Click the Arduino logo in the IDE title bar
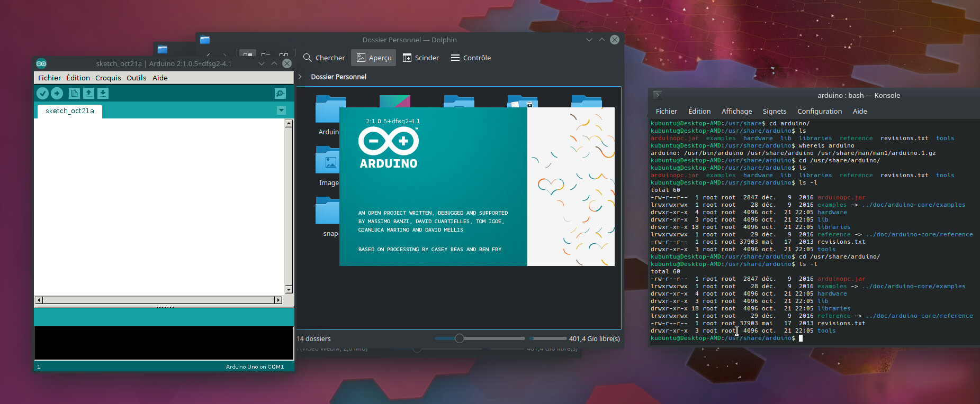 pos(41,63)
